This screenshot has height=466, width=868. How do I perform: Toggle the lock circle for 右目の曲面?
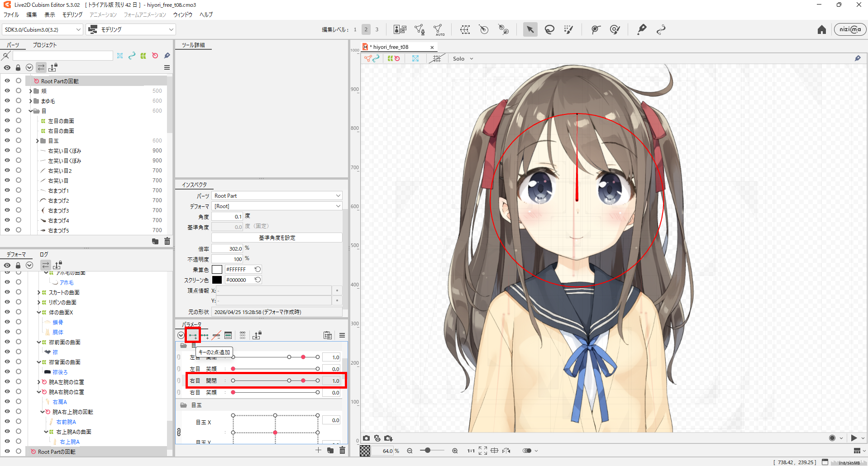coord(19,131)
